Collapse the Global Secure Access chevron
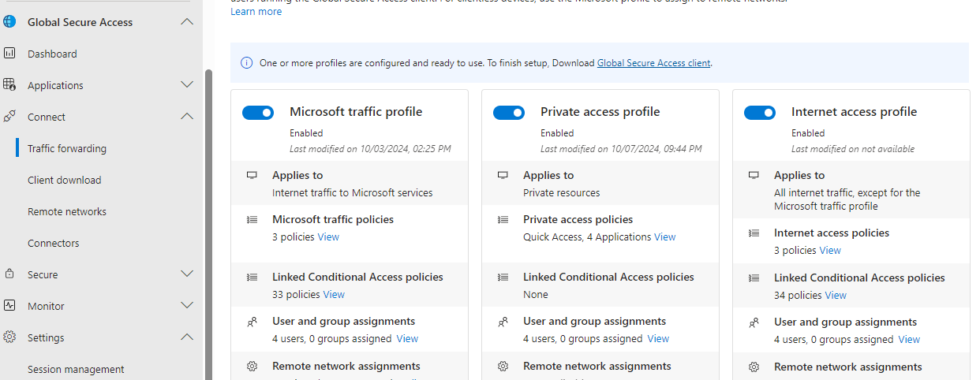The height and width of the screenshot is (380, 980). point(187,22)
